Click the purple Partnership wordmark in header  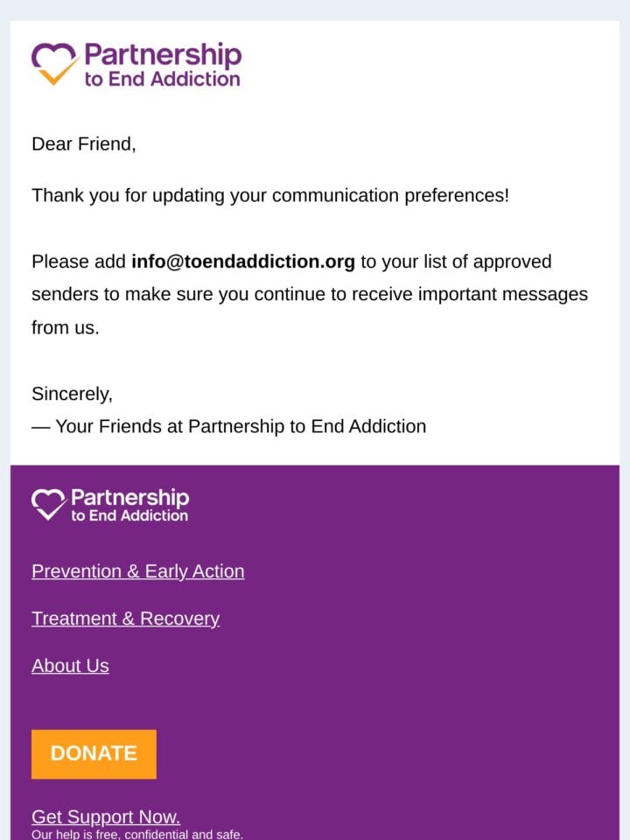coord(163,56)
